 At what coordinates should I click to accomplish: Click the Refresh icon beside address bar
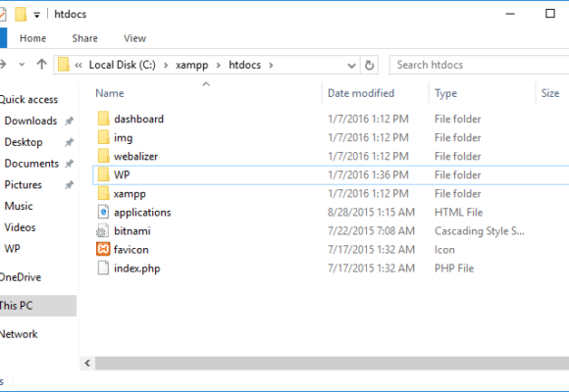(x=369, y=66)
